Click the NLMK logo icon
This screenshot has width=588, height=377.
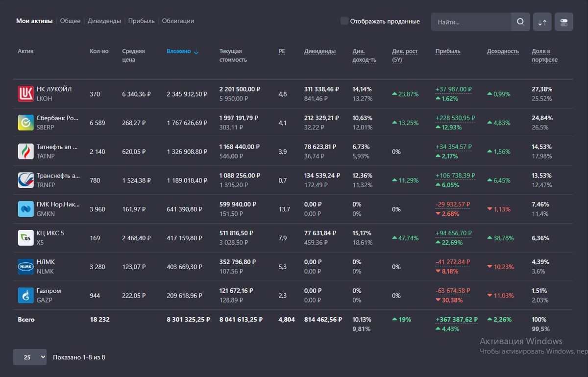(x=25, y=267)
